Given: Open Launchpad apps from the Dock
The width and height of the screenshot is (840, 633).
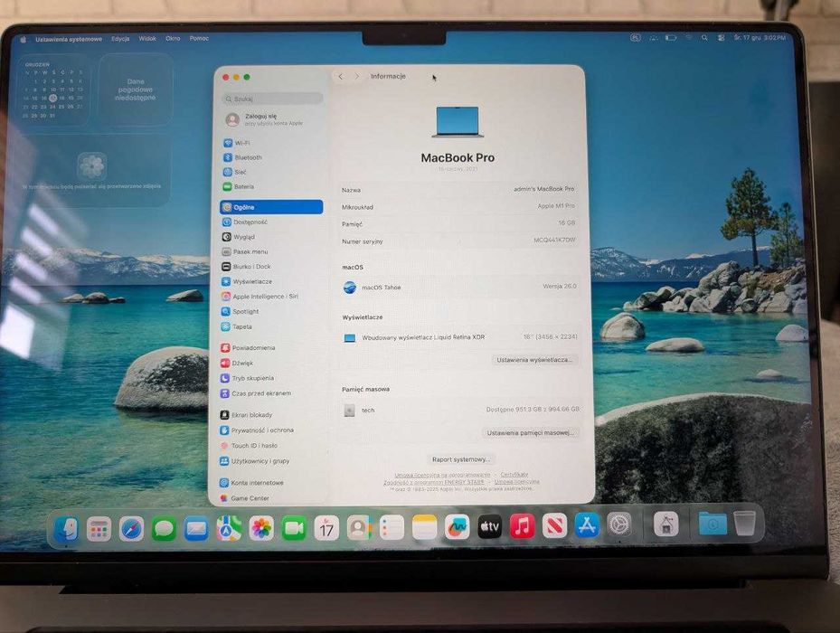Looking at the screenshot, I should coord(99,530).
